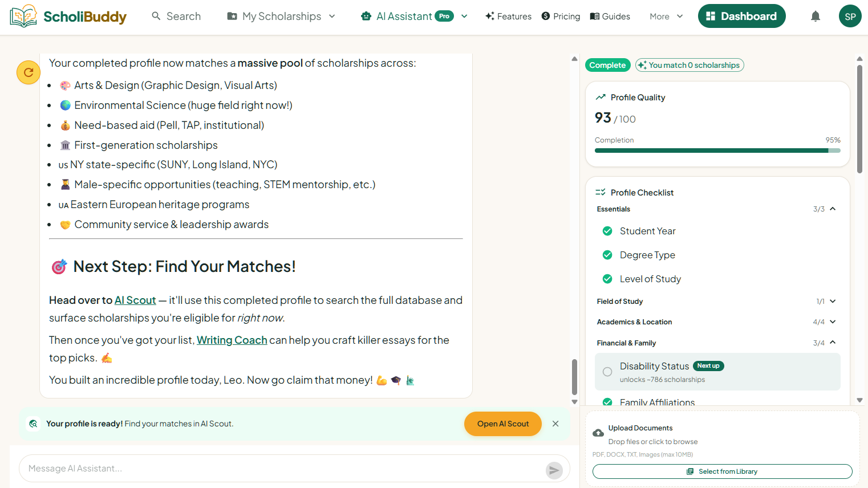Open the SP user avatar menu
868x488 pixels.
point(850,16)
